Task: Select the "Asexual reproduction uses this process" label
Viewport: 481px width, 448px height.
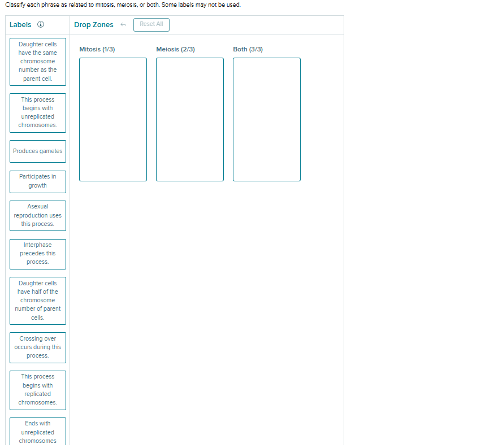Action: point(37,215)
